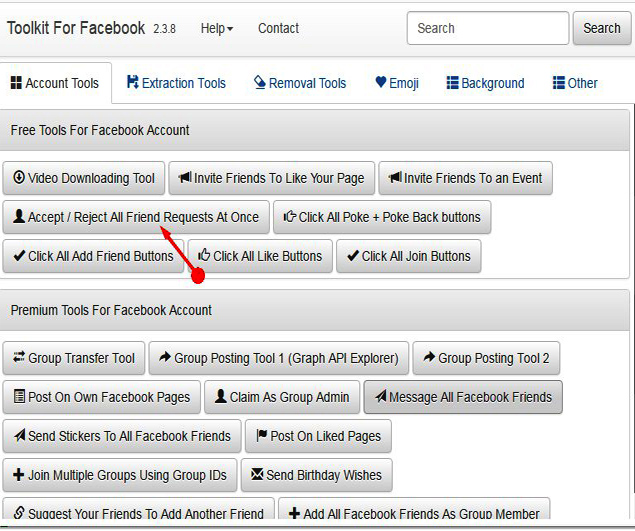Click the paper plane icon on Message All Facebook Friends

(381, 396)
